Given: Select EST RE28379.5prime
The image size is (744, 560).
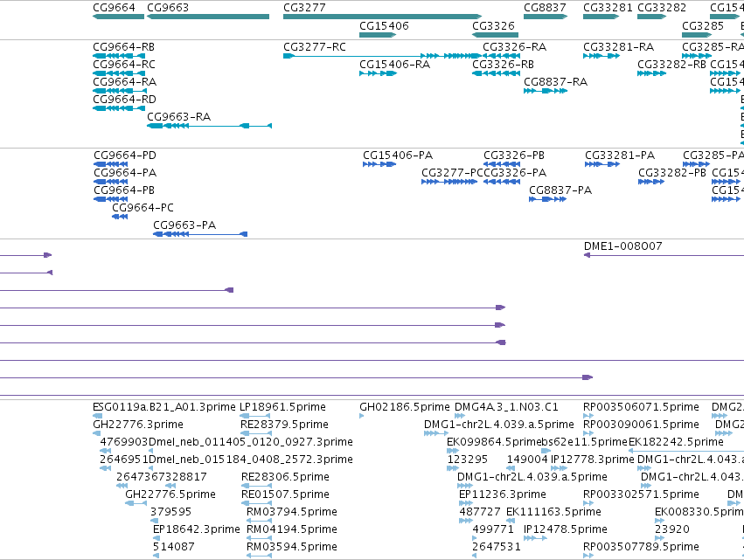Looking at the screenshot, I should pos(256,433).
